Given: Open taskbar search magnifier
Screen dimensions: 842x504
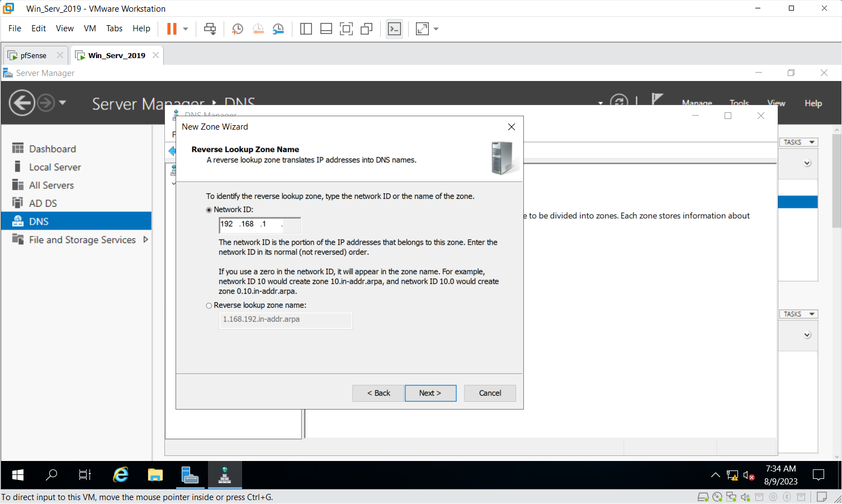Looking at the screenshot, I should pyautogui.click(x=51, y=475).
